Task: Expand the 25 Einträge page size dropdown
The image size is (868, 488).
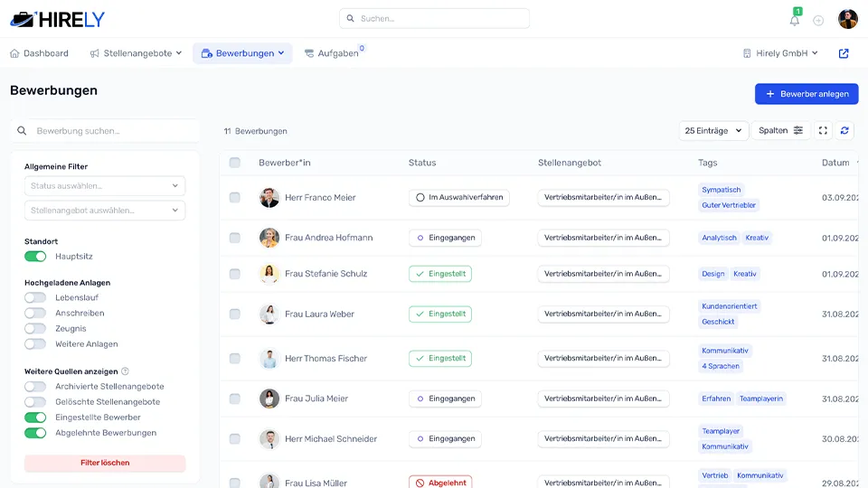Action: tap(713, 131)
